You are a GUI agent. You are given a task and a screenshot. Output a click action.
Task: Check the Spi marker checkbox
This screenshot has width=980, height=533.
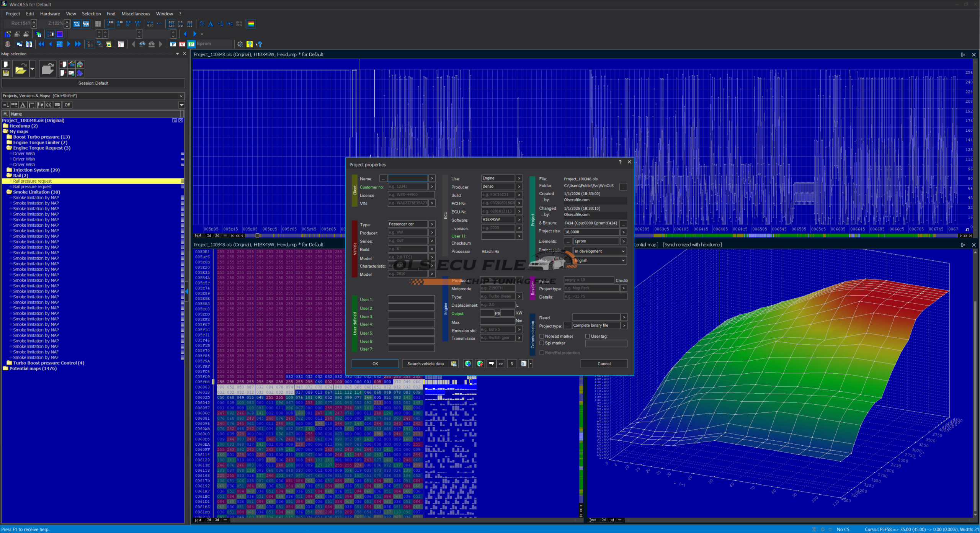tap(542, 343)
